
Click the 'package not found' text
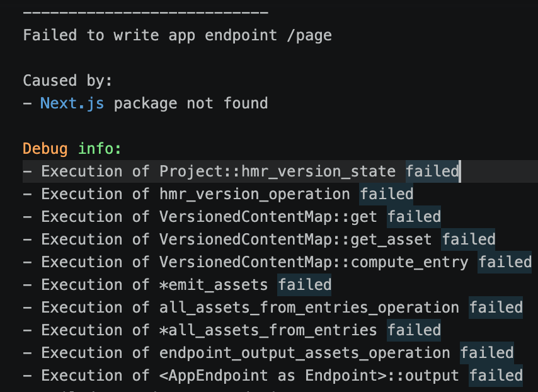[x=191, y=103]
